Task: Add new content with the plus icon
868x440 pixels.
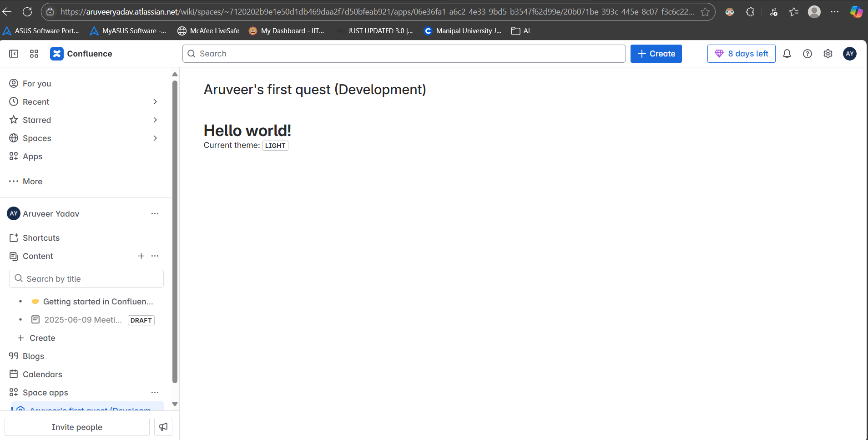Action: tap(141, 256)
